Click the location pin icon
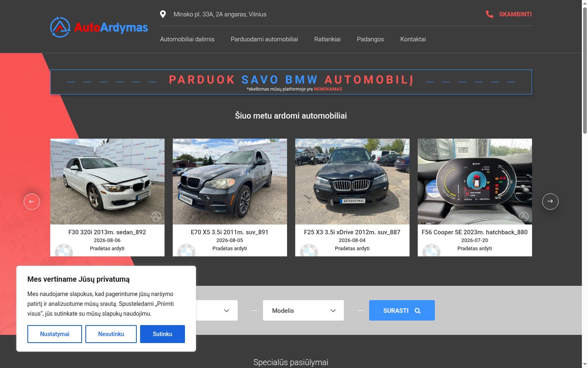The height and width of the screenshot is (368, 588). click(163, 14)
